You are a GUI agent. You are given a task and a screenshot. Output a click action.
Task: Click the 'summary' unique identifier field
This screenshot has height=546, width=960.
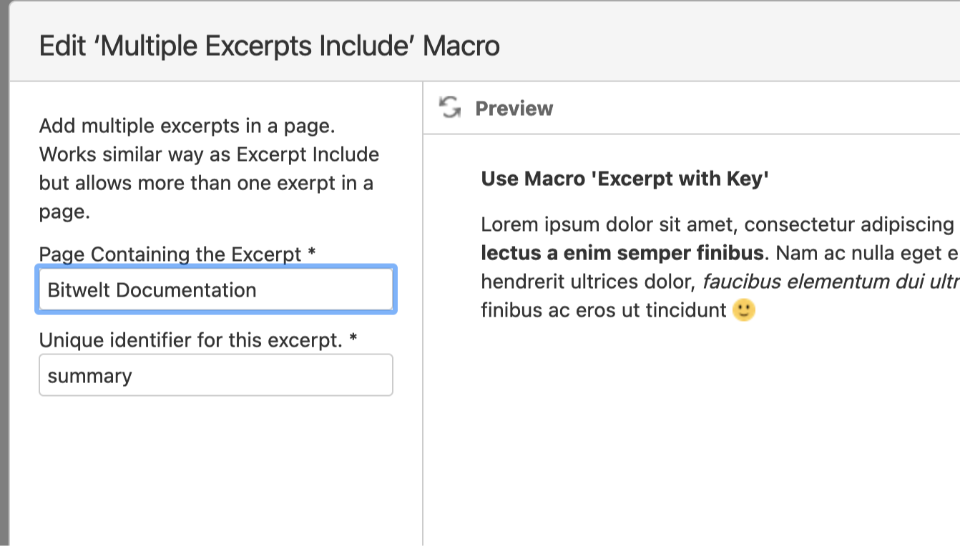coord(216,376)
